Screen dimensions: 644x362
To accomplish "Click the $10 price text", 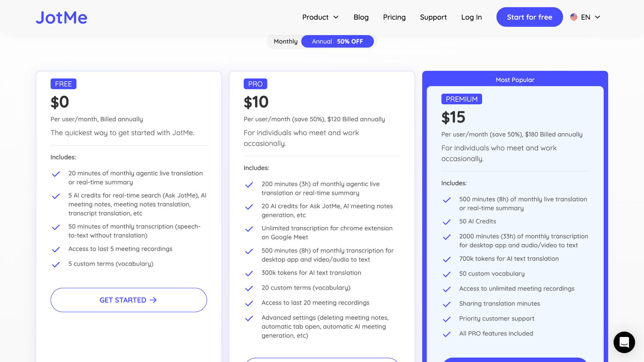I will click(256, 102).
